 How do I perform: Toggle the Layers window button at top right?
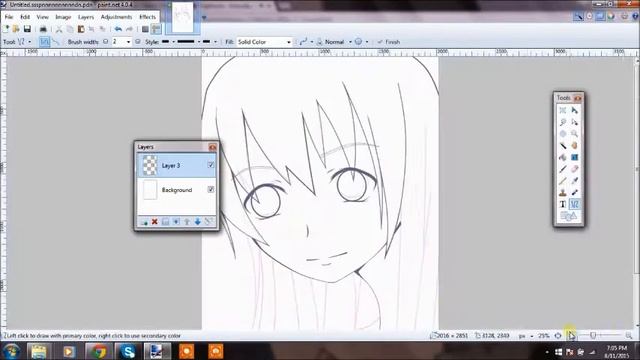[600, 16]
